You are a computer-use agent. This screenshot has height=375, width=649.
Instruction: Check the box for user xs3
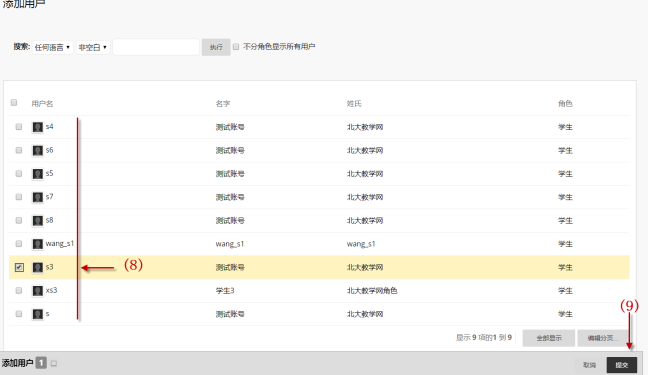19,291
